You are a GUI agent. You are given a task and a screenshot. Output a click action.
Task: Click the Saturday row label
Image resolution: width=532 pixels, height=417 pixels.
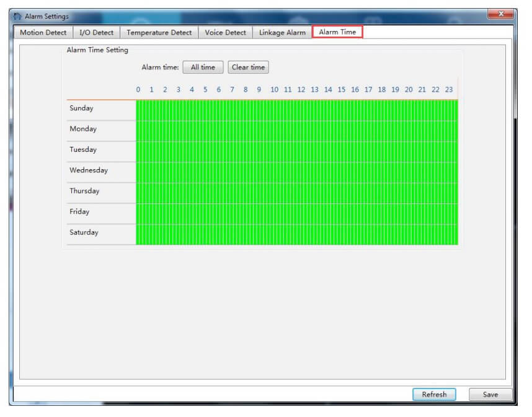pyautogui.click(x=84, y=232)
